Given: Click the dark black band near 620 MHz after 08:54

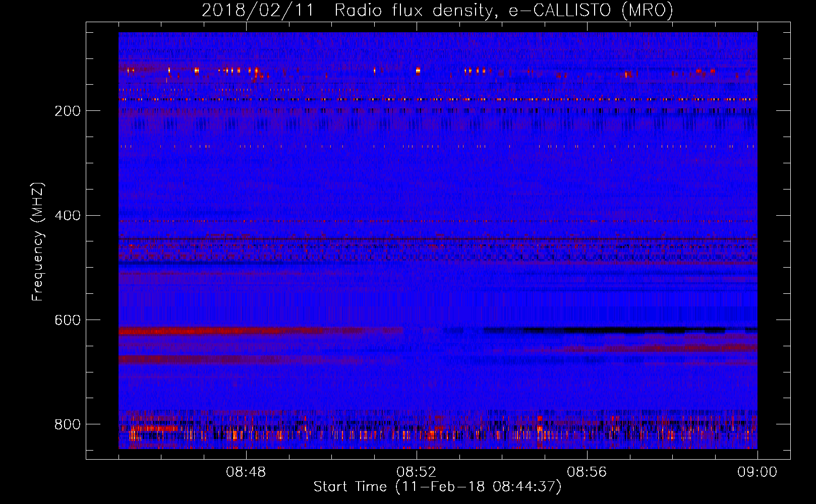Looking at the screenshot, I should pos(620,330).
